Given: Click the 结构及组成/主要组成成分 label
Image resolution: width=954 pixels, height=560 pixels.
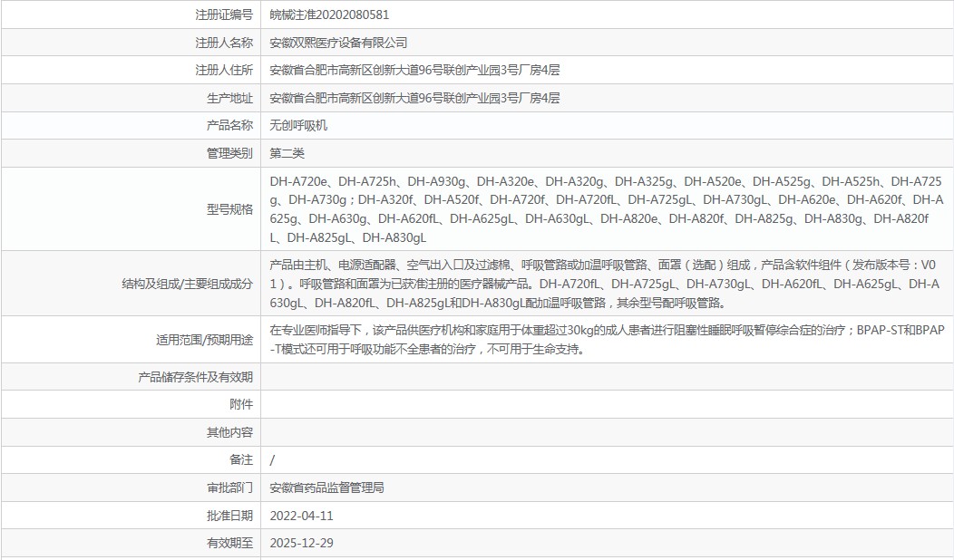Looking at the screenshot, I should [187, 284].
